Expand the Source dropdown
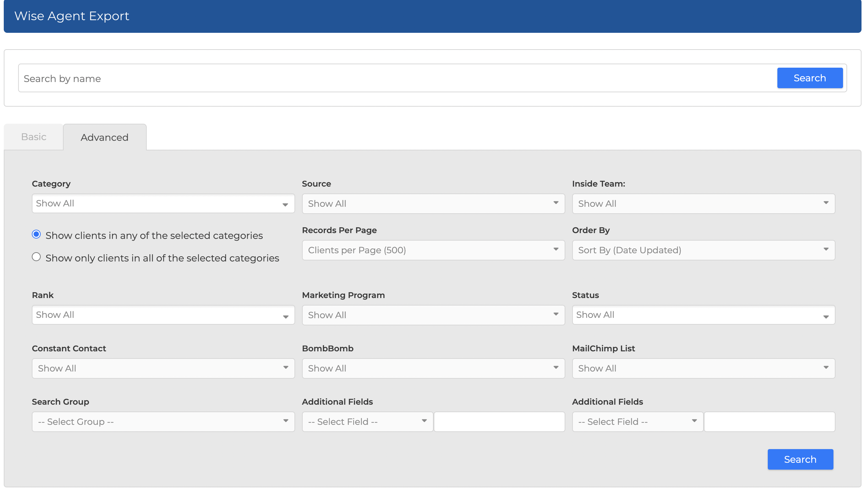 (x=433, y=204)
